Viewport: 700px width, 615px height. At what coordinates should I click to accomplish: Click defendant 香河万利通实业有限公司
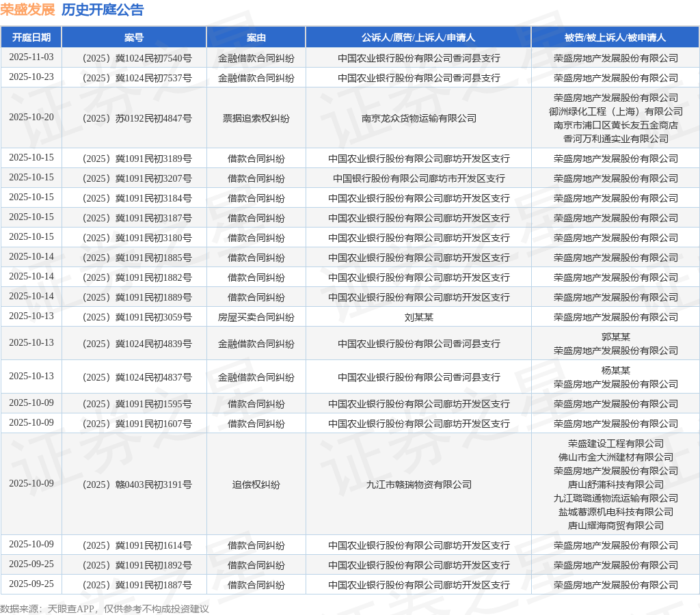pyautogui.click(x=616, y=139)
